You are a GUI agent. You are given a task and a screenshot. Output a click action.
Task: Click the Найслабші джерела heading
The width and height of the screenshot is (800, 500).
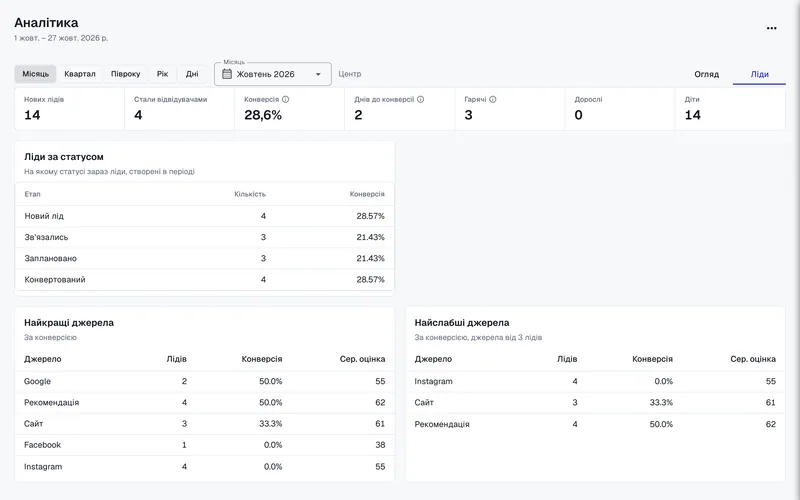pyautogui.click(x=462, y=322)
